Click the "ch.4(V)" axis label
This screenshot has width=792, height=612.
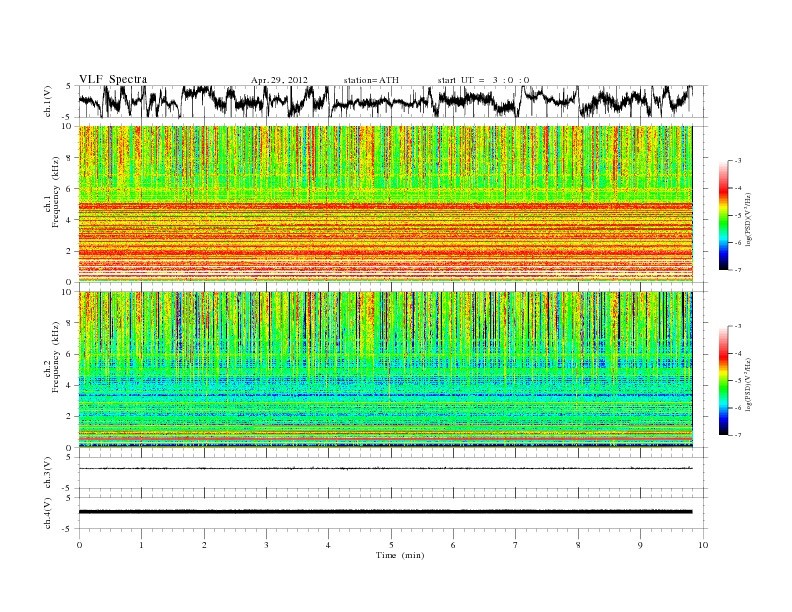pos(48,513)
